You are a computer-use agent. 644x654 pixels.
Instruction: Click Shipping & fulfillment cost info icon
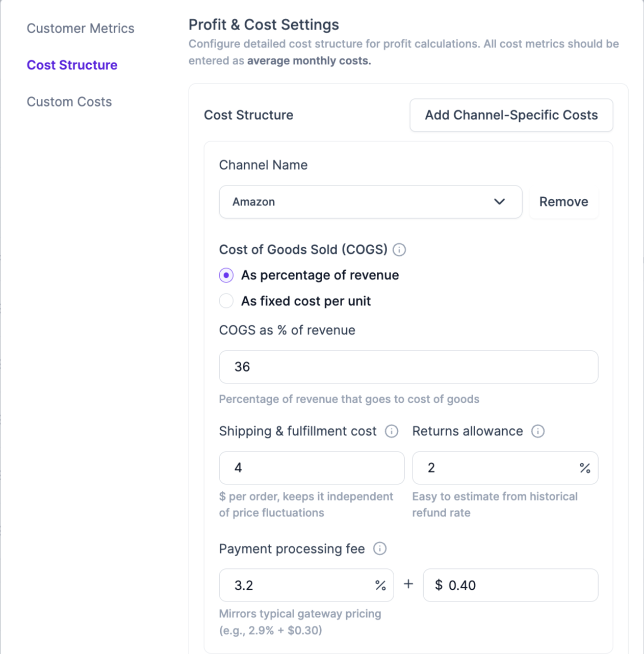coord(392,431)
